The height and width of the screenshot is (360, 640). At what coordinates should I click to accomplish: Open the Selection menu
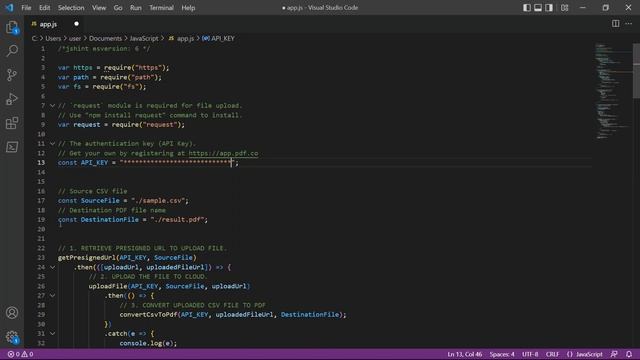coord(71,8)
